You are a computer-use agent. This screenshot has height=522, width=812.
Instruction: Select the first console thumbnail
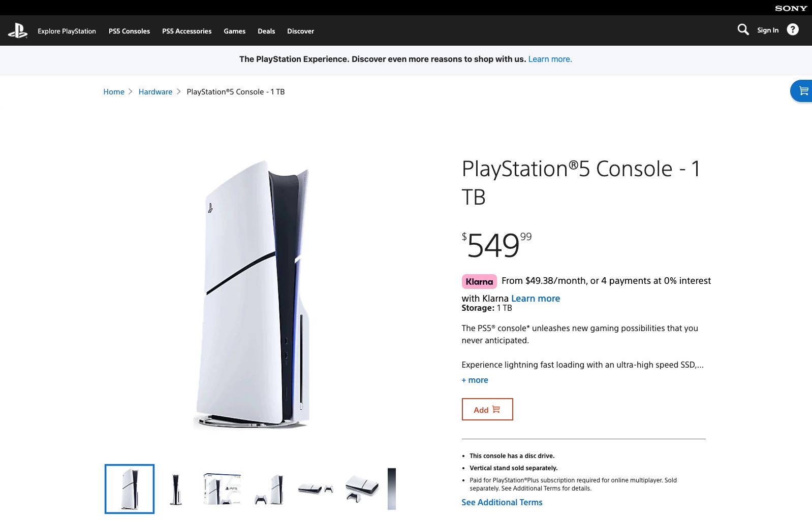tap(130, 489)
